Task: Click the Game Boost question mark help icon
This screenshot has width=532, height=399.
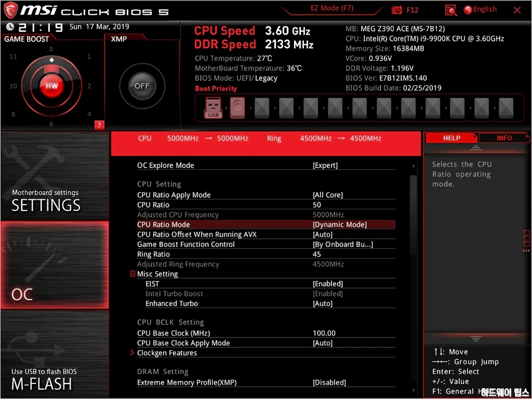Action: (99, 125)
